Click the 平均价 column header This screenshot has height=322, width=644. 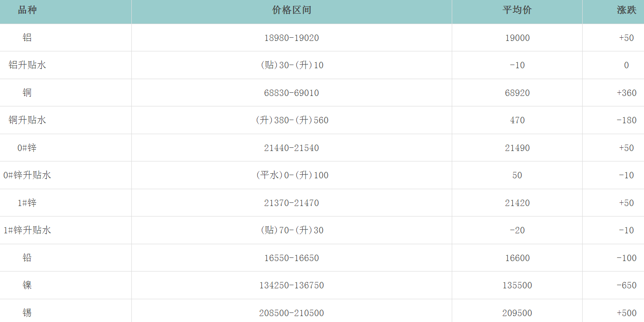(517, 10)
